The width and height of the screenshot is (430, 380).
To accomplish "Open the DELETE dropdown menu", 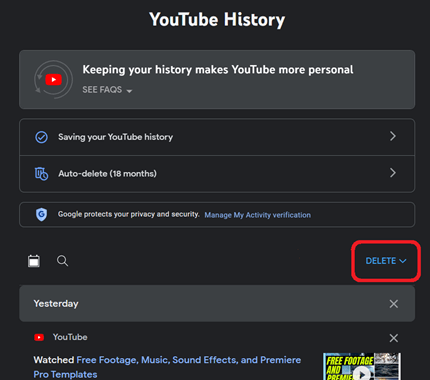I will (x=386, y=261).
